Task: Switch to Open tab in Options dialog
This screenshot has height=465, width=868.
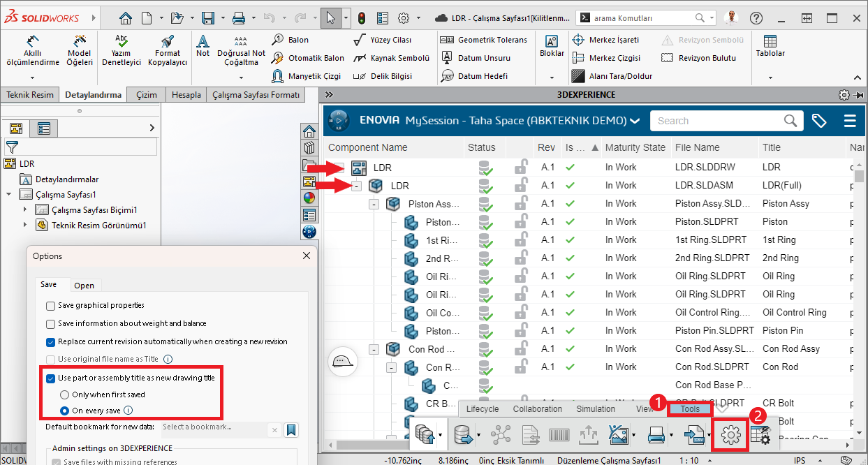Action: (x=84, y=286)
